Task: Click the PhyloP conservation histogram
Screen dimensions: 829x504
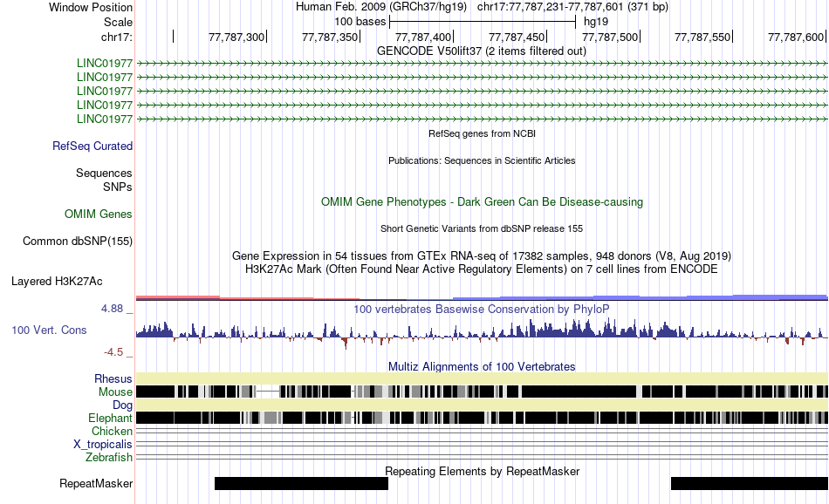Action: (x=482, y=333)
